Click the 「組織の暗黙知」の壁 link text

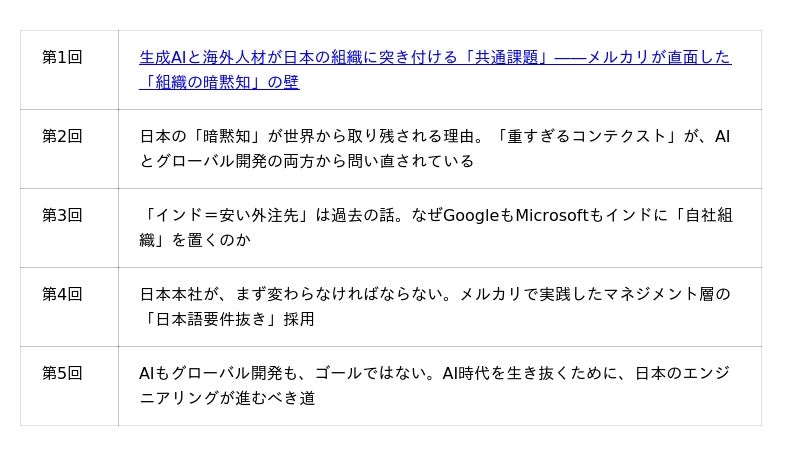[x=219, y=82]
